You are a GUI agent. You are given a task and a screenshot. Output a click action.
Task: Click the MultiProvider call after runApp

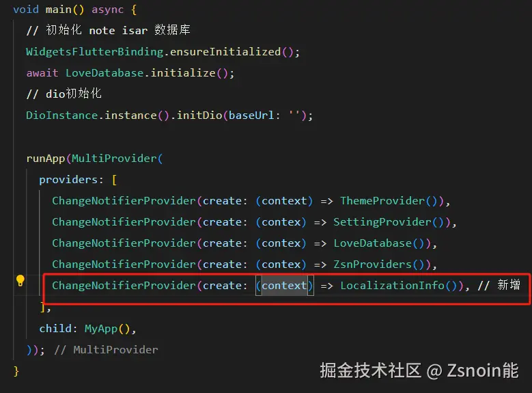(114, 159)
